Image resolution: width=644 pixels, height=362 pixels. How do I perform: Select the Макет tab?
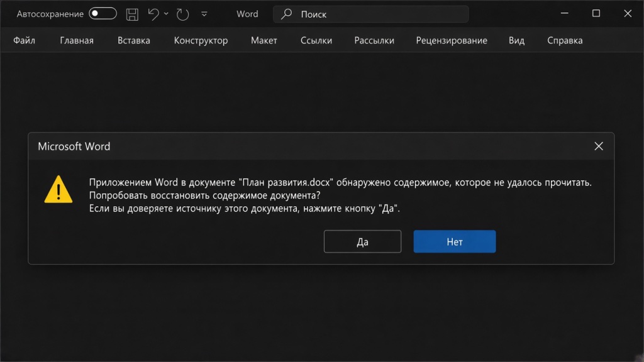point(264,40)
